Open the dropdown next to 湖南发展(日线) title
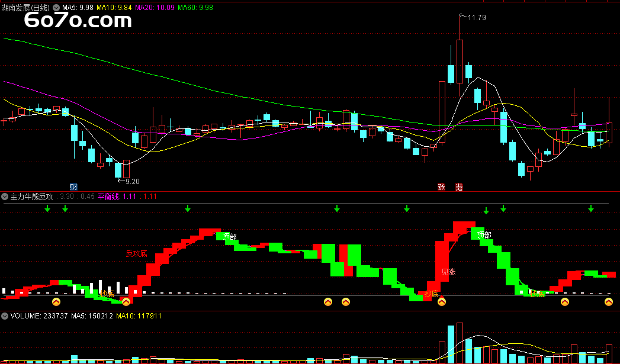 [x=56, y=8]
